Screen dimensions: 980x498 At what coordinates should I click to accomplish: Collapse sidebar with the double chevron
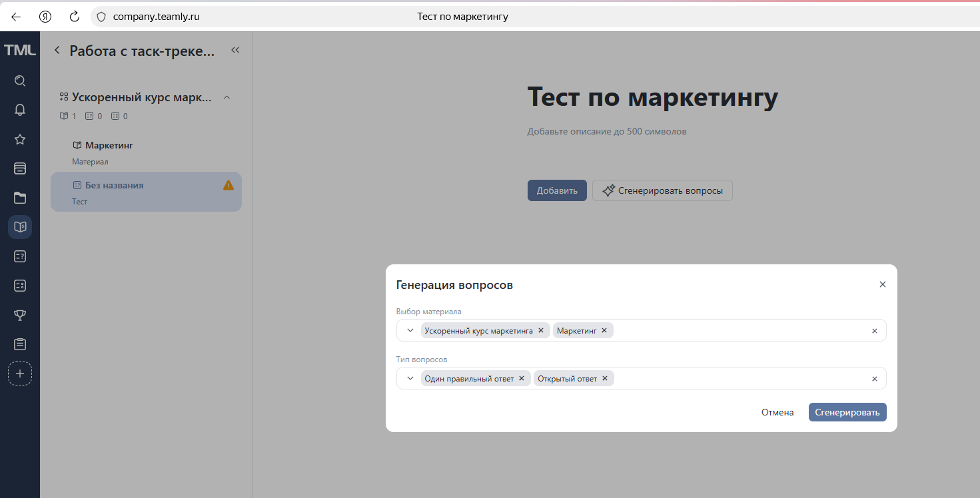[x=235, y=50]
